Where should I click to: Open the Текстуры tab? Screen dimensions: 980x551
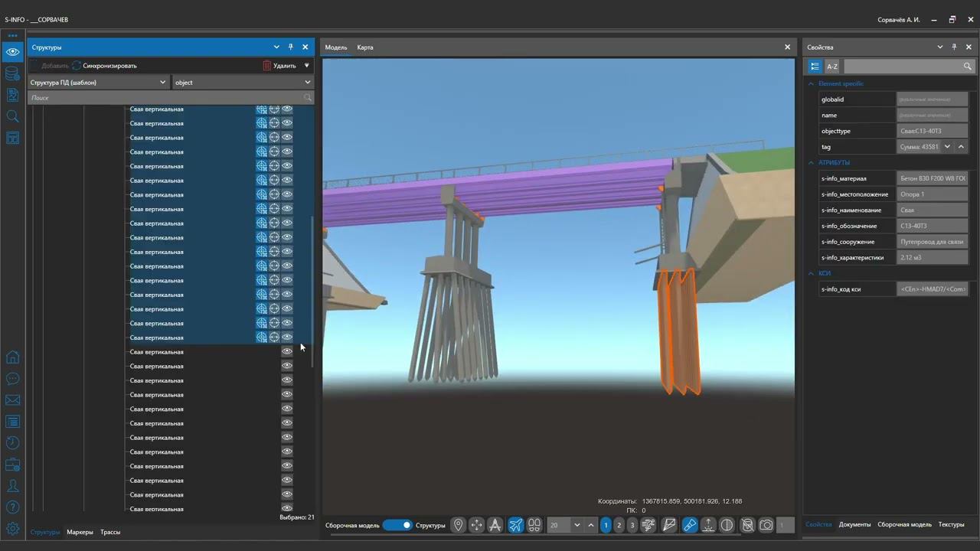[952, 524]
